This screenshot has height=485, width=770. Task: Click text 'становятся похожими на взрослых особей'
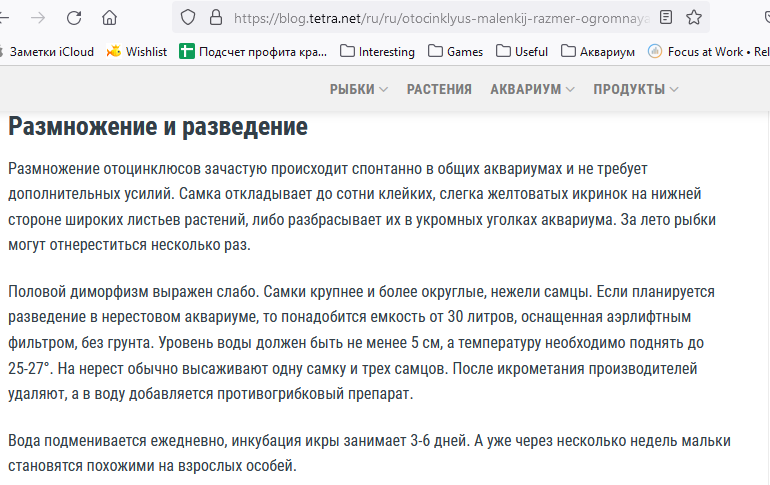152,465
